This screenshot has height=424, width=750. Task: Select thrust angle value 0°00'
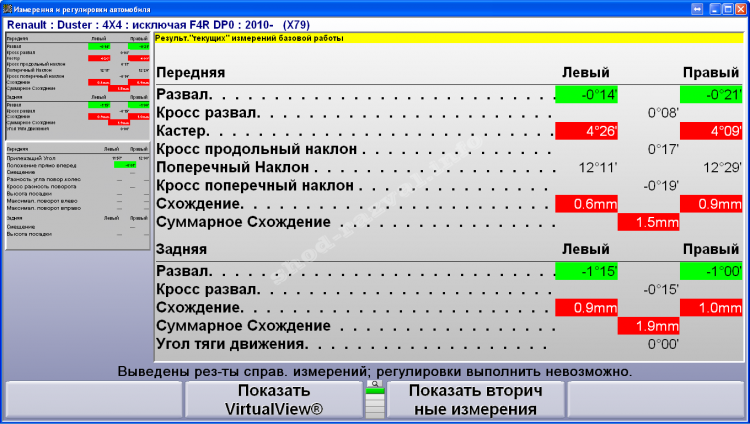pyautogui.click(x=663, y=344)
